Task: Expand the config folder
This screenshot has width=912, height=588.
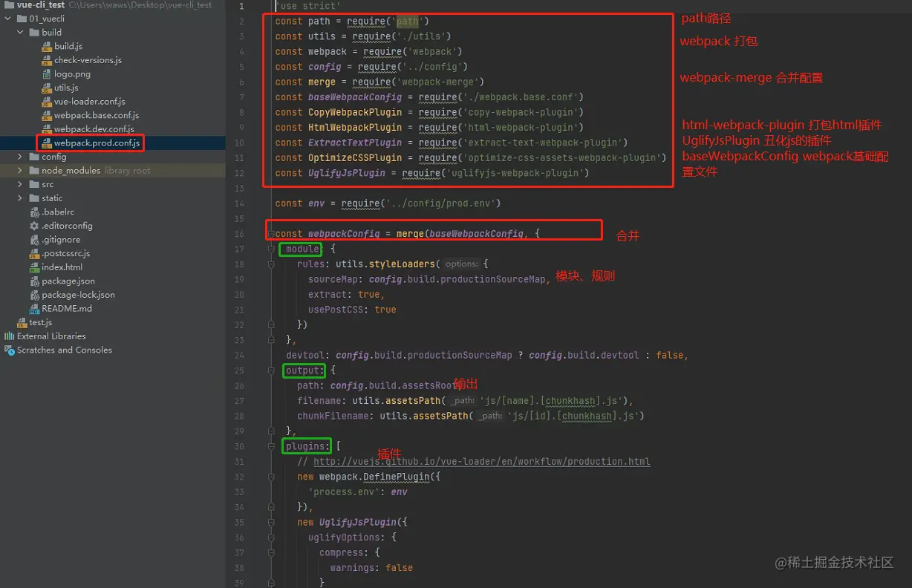Action: [x=21, y=157]
